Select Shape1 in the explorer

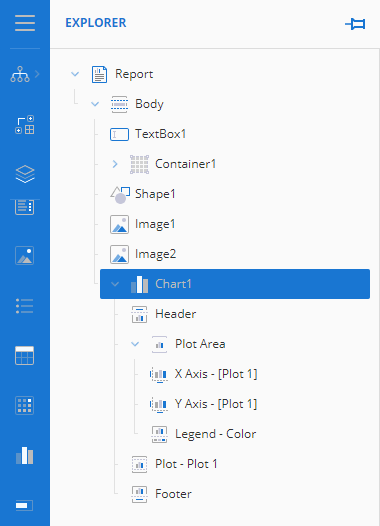[155, 194]
